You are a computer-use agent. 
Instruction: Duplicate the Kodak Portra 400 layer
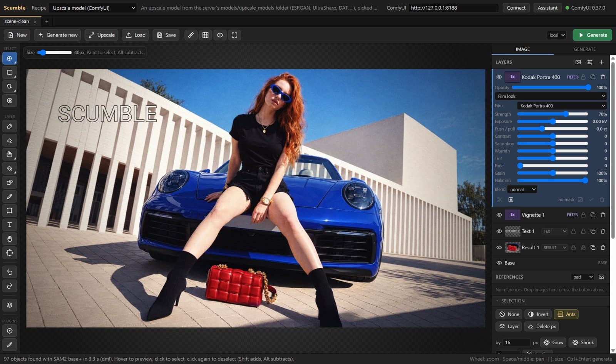(593, 77)
